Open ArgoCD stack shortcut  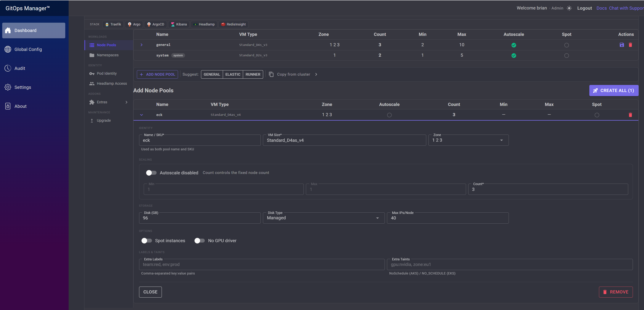[x=155, y=24]
